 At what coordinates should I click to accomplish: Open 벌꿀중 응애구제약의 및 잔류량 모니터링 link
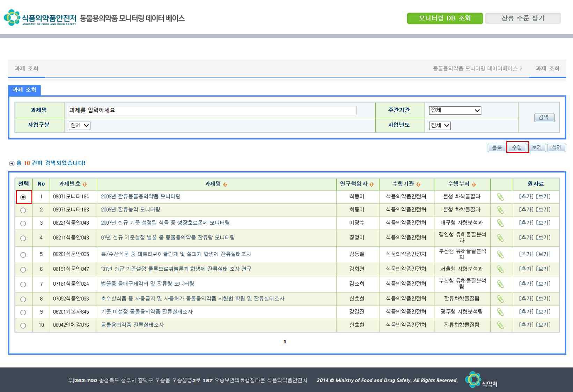147,284
